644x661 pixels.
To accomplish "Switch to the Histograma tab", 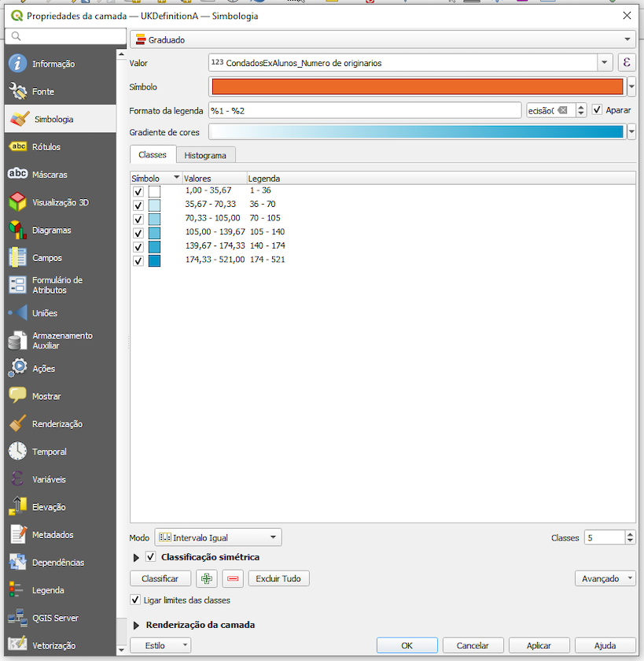I will [x=205, y=156].
